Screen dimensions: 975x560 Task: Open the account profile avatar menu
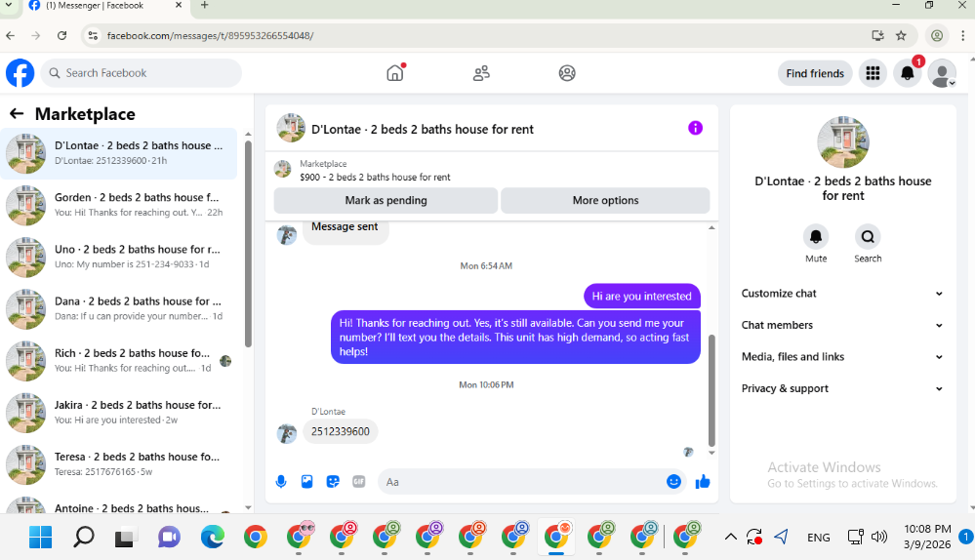(942, 73)
